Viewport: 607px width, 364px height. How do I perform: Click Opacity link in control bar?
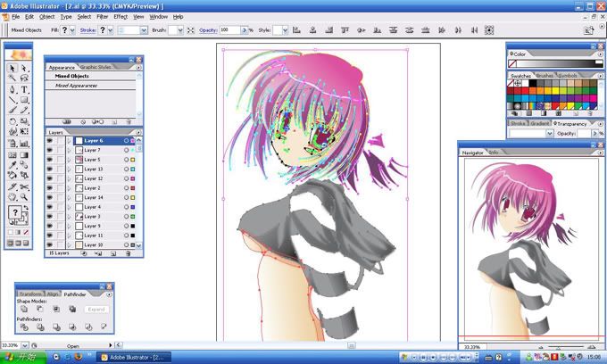point(208,30)
